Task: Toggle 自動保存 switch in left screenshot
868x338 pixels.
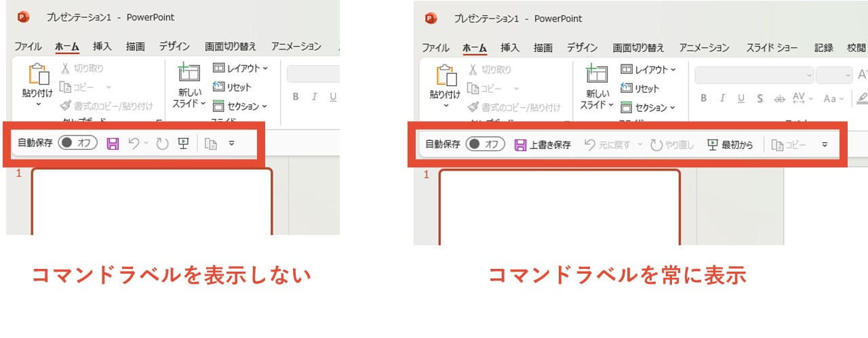Action: 78,143
